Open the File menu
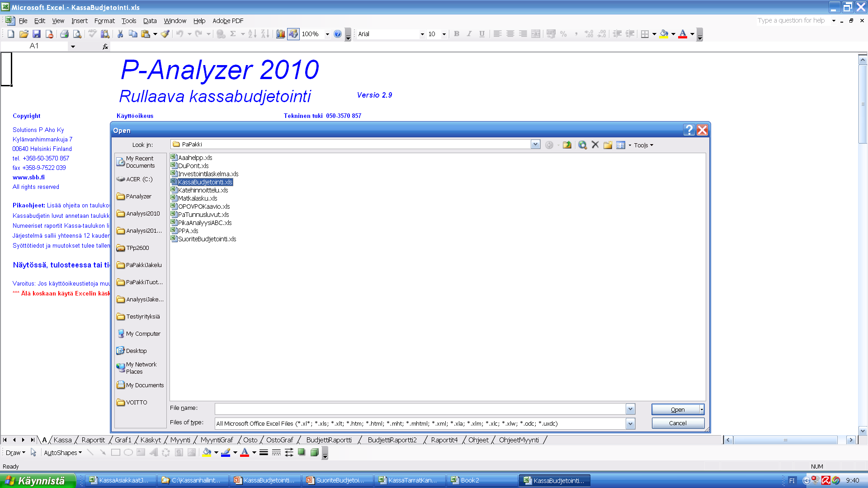 click(x=23, y=21)
